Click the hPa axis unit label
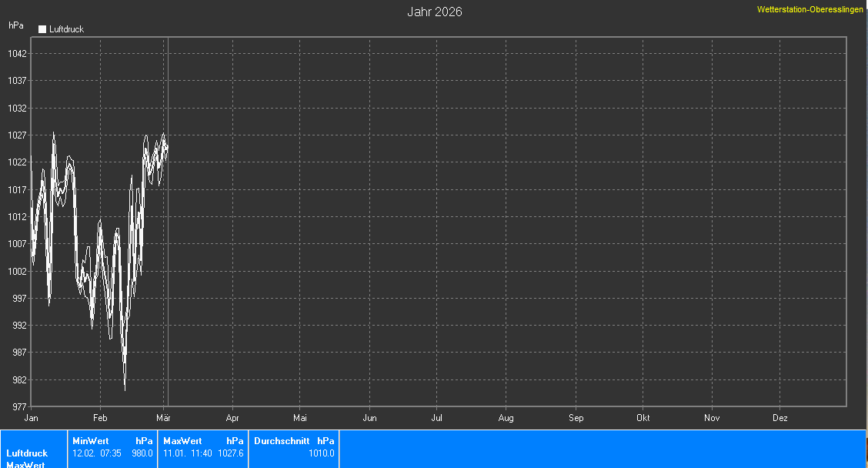 click(16, 25)
